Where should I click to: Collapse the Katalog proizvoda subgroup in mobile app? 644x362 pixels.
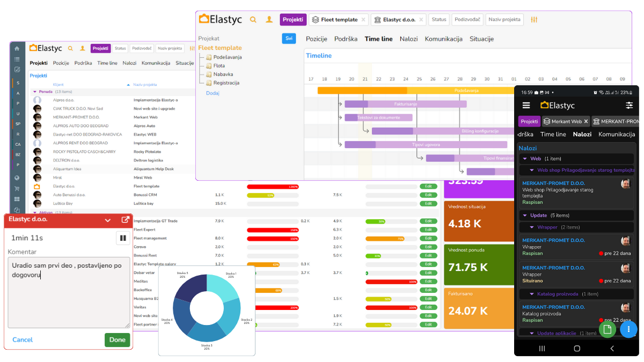(532, 294)
